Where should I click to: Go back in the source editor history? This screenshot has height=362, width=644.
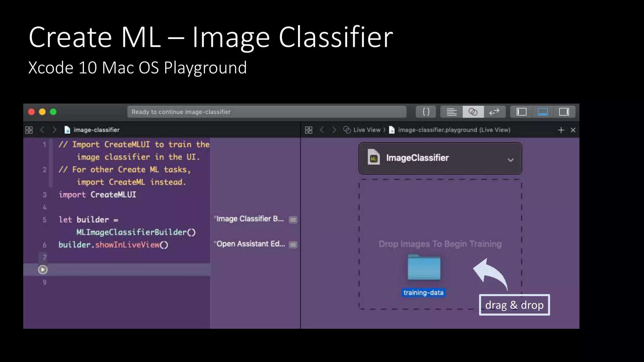click(42, 130)
